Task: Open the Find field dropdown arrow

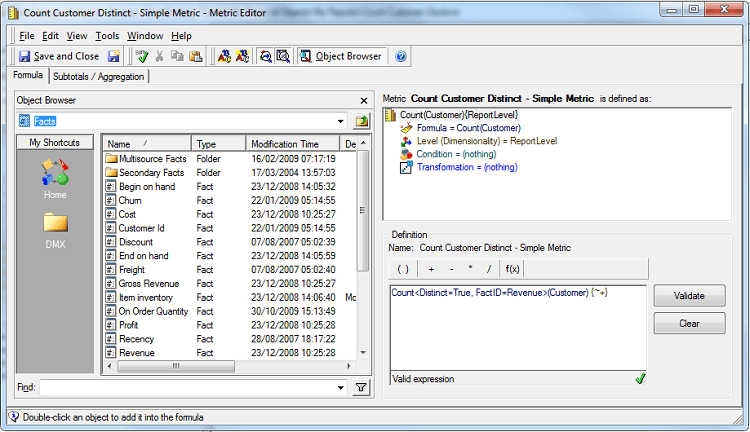Action: coord(341,387)
